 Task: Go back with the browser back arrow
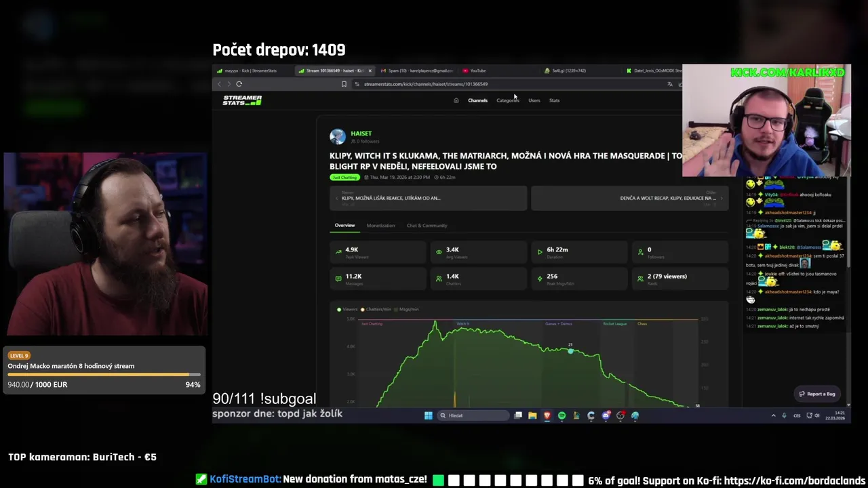219,84
